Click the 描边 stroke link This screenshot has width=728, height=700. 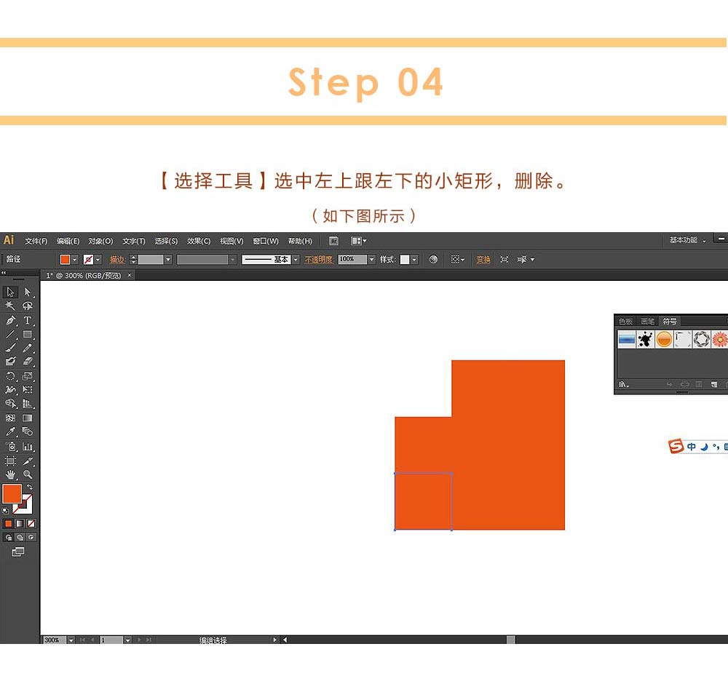(117, 260)
